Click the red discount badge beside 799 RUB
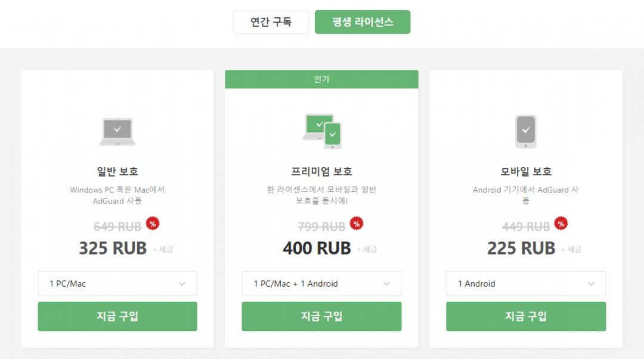 point(357,224)
